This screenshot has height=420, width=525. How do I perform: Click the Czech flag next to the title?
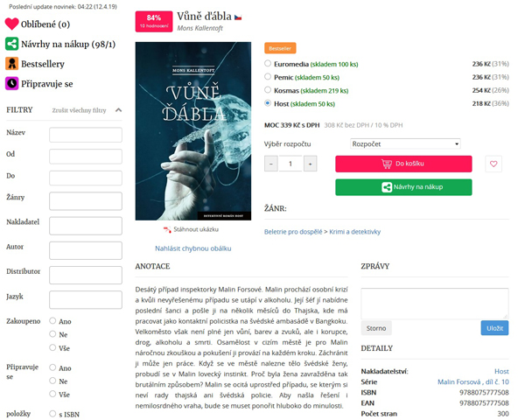[x=238, y=17]
